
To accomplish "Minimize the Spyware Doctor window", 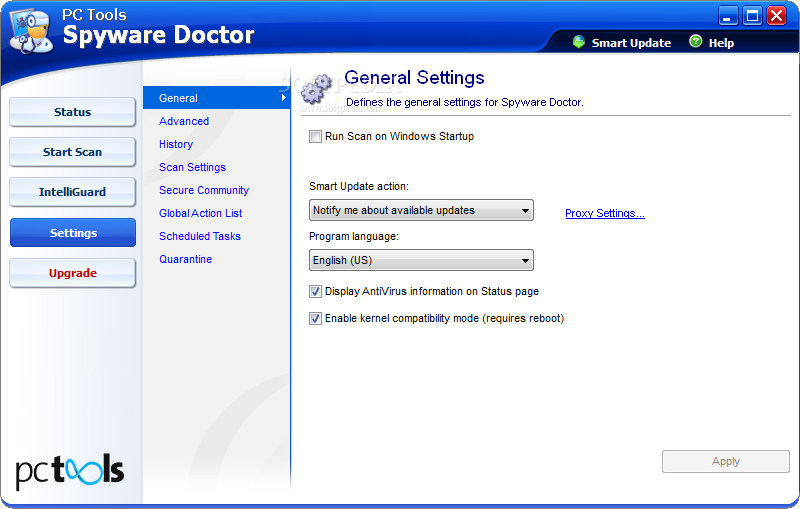I will pyautogui.click(x=728, y=16).
